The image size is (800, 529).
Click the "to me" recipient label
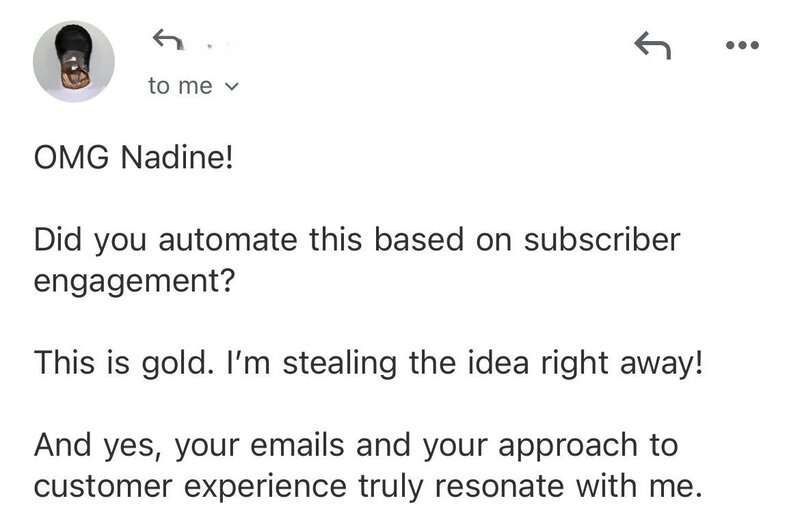pyautogui.click(x=180, y=86)
